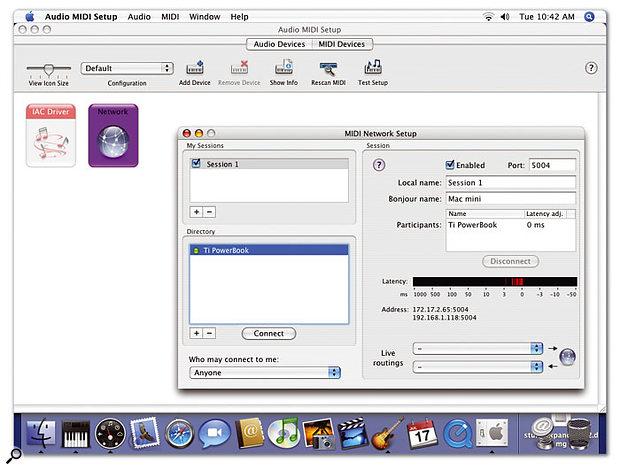
Task: Open the Window menu
Action: pyautogui.click(x=204, y=17)
